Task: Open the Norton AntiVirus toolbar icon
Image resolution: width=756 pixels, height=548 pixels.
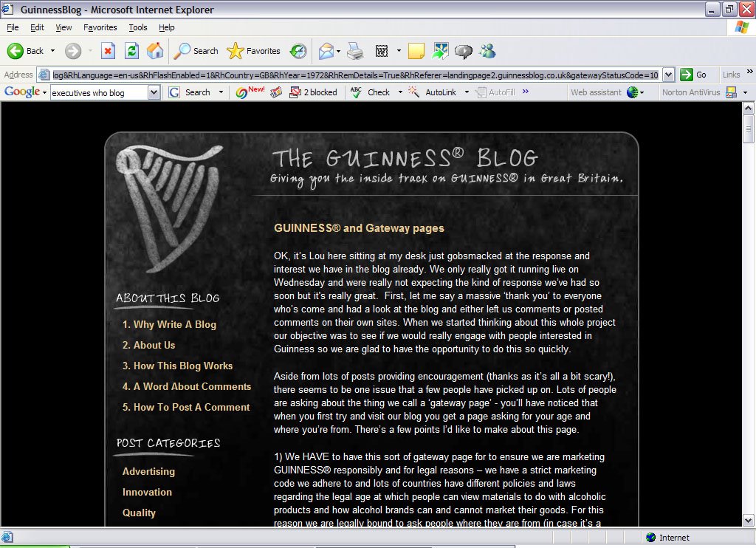Action: 732,92
